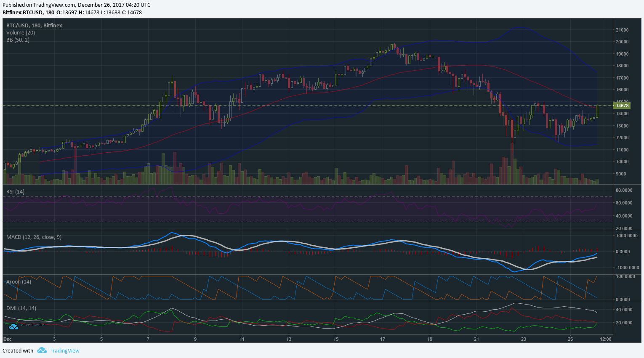The height and width of the screenshot is (358, 644).
Task: Click the 17000 price axis label
Action: (x=622, y=78)
